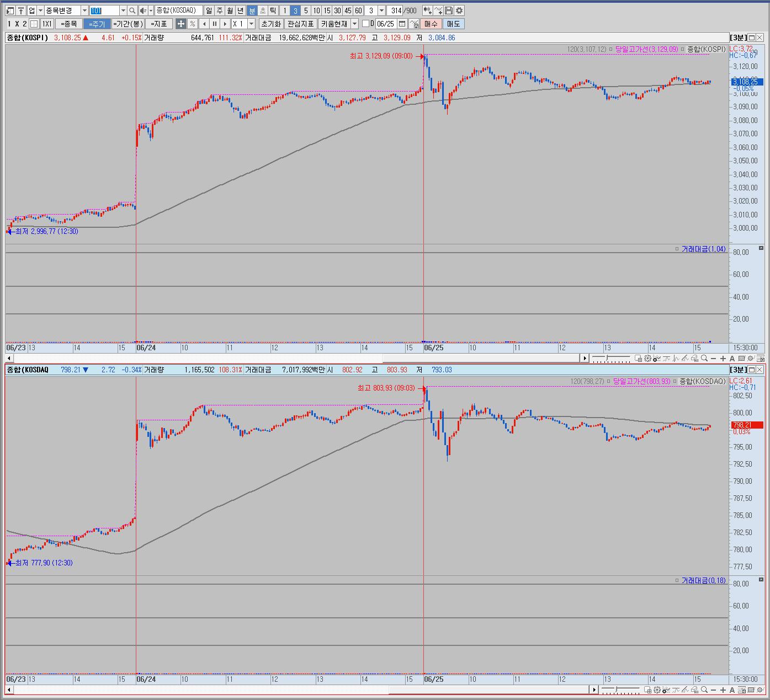The height and width of the screenshot is (700, 770).
Task: Click the 314 bar count input field
Action: pos(395,10)
